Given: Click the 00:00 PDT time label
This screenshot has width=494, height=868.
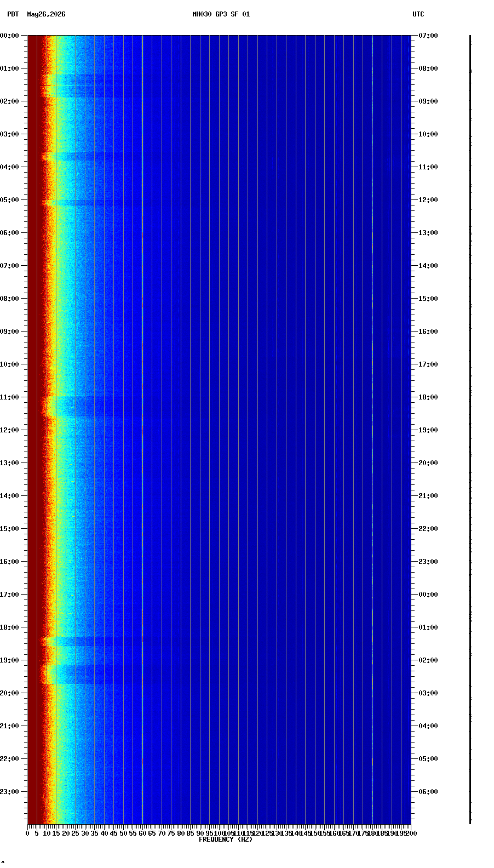Looking at the screenshot, I should [x=9, y=36].
